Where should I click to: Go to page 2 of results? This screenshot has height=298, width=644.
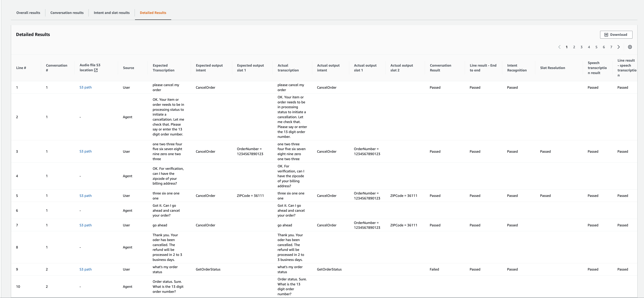574,47
